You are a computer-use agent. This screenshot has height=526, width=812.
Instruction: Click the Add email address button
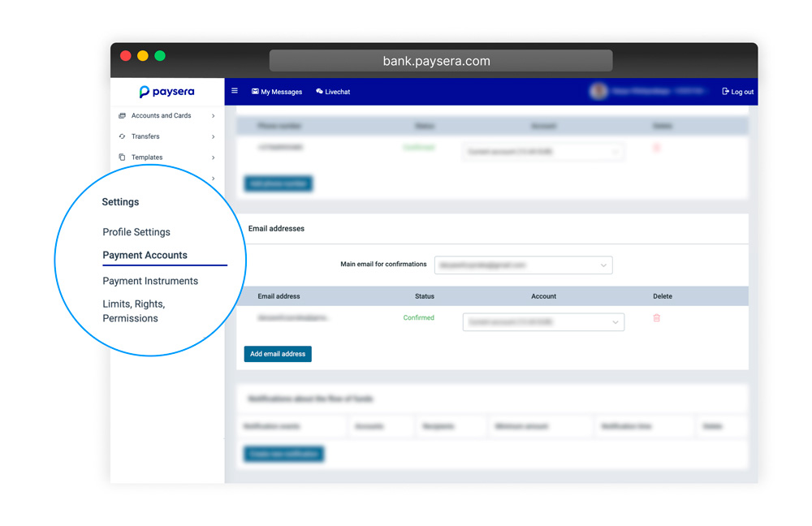277,354
